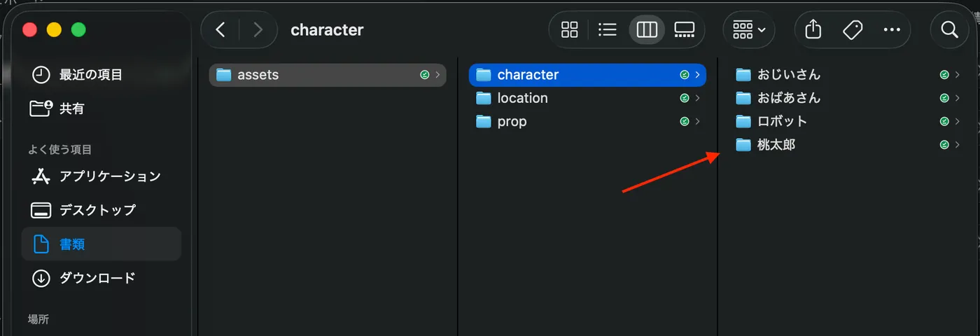
Task: Click the search magnifier icon
Action: pyautogui.click(x=949, y=29)
